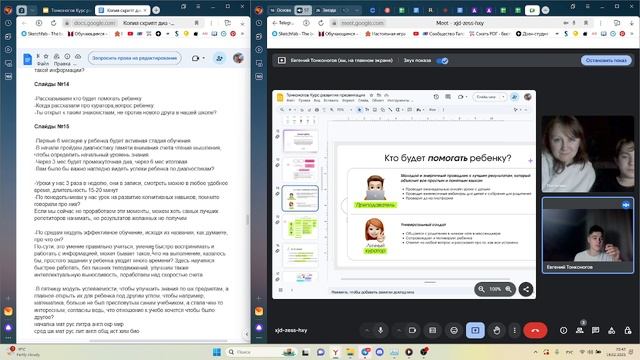The height and width of the screenshot is (360, 640).
Task: Select the Копия скрипт диа tab
Action: click(x=121, y=10)
